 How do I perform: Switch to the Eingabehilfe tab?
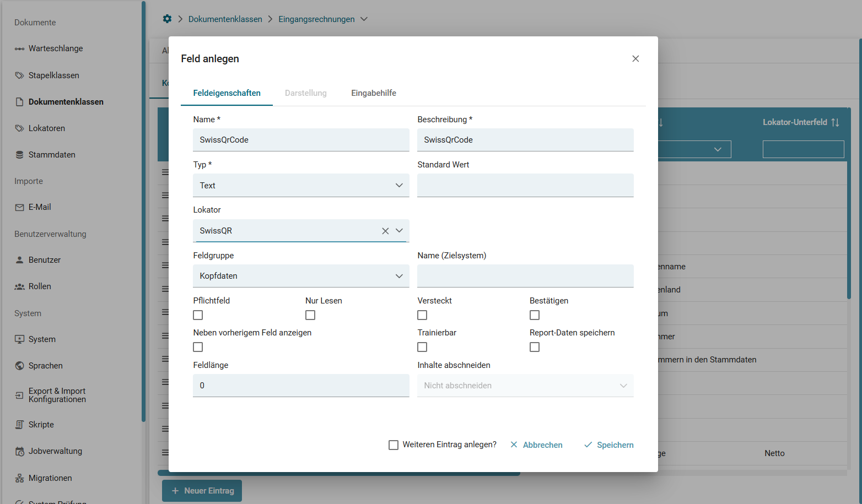coord(374,93)
